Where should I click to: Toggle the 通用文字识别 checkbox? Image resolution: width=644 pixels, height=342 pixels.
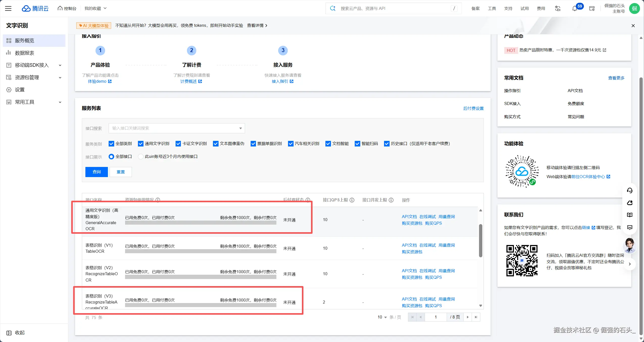point(141,144)
